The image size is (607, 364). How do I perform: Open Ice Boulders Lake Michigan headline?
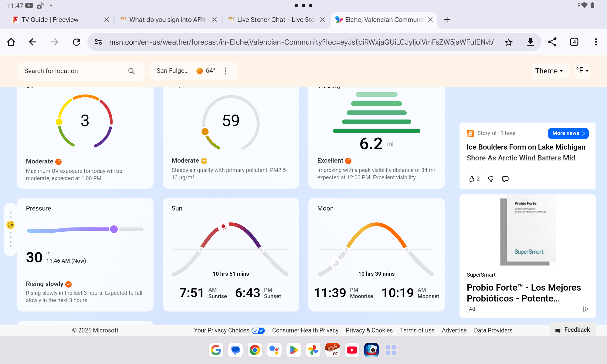coord(526,153)
